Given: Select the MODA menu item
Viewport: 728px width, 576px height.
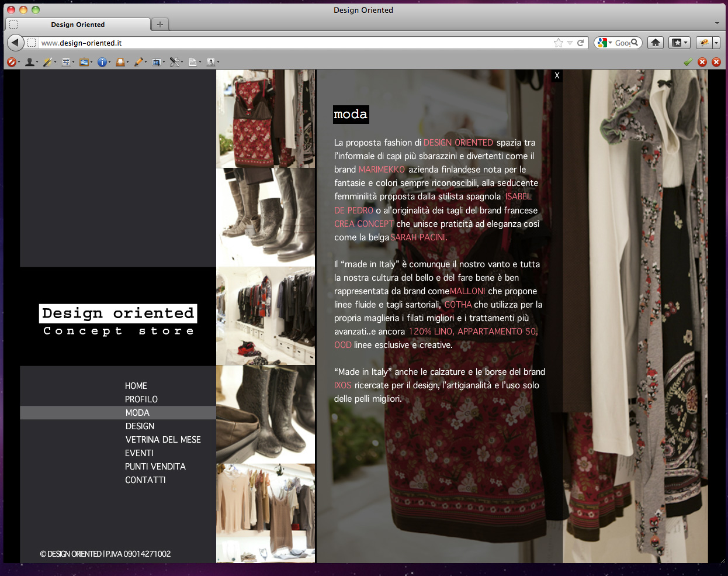Looking at the screenshot, I should point(137,413).
